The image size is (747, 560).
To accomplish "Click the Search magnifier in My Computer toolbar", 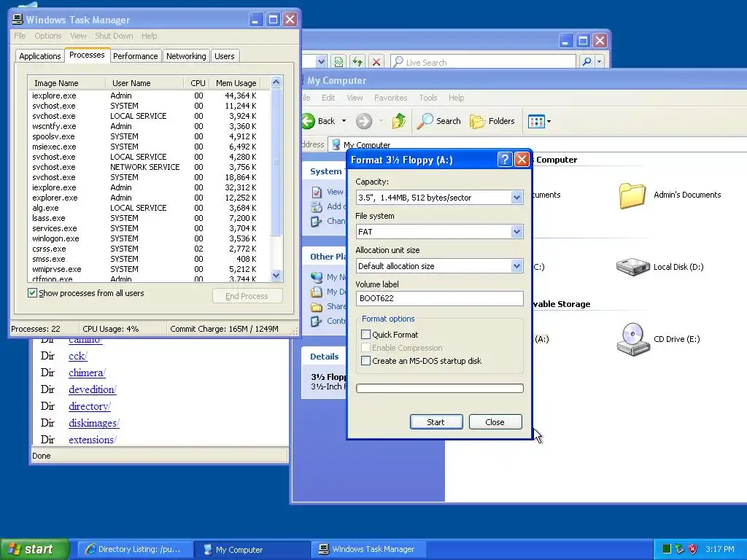I will coord(424,121).
